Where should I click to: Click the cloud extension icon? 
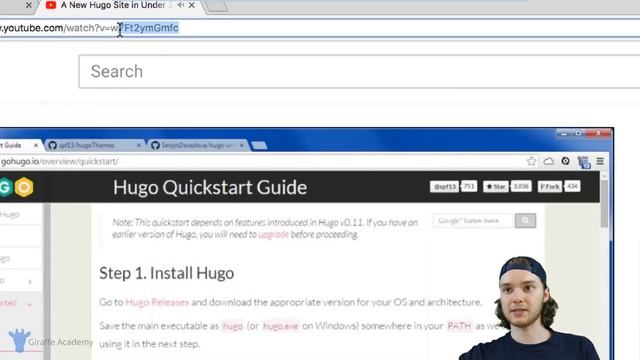(x=549, y=162)
